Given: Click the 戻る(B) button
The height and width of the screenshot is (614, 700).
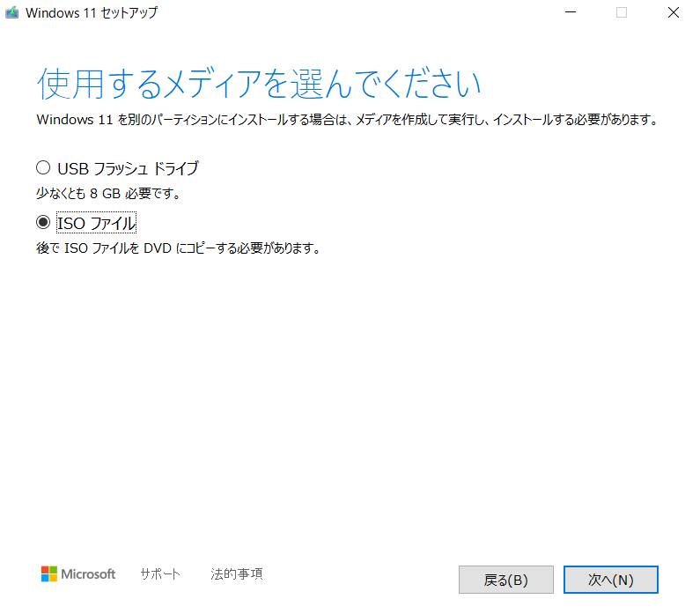Looking at the screenshot, I should pyautogui.click(x=505, y=580).
